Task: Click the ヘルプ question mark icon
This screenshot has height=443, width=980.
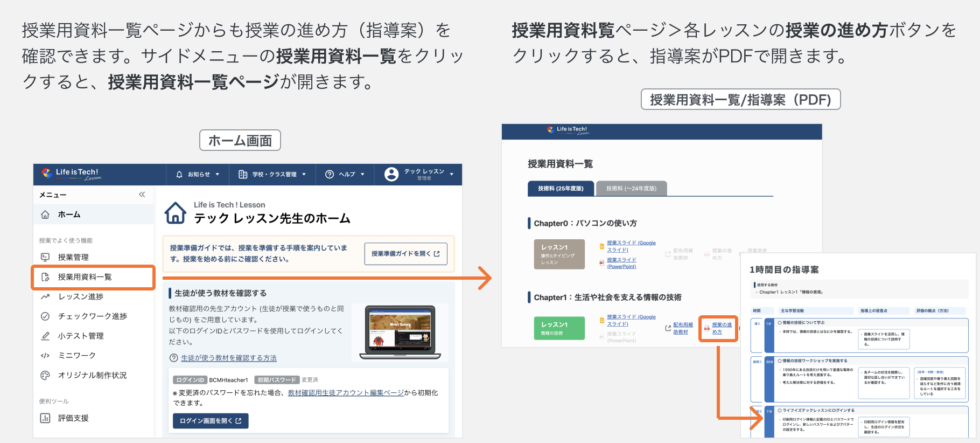Action: [x=330, y=175]
